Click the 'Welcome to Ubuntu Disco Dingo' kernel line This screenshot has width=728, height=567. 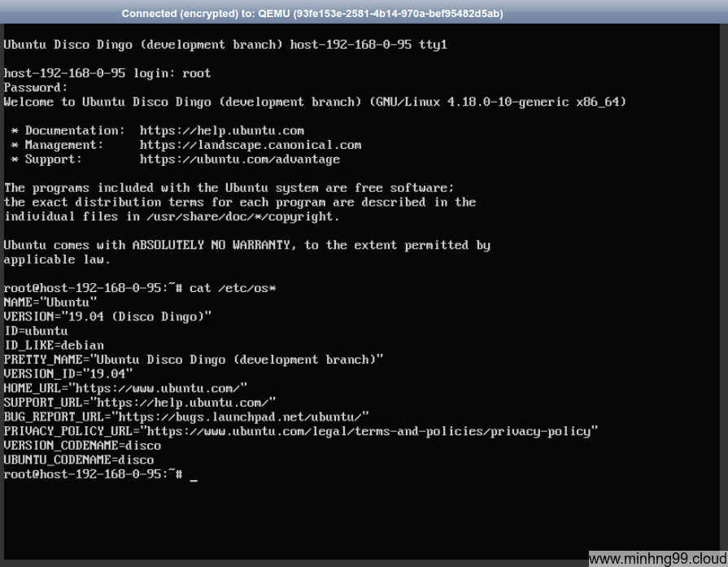coord(315,102)
